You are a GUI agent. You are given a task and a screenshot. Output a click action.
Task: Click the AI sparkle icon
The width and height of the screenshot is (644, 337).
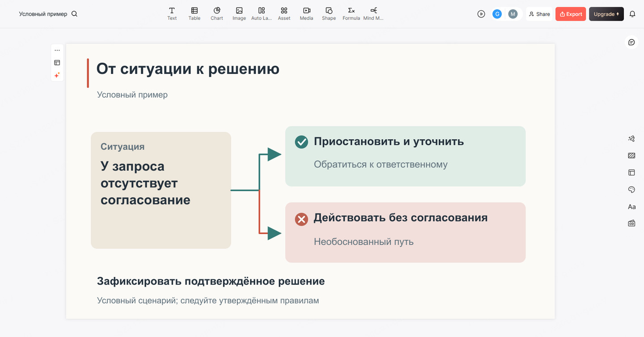click(x=57, y=75)
